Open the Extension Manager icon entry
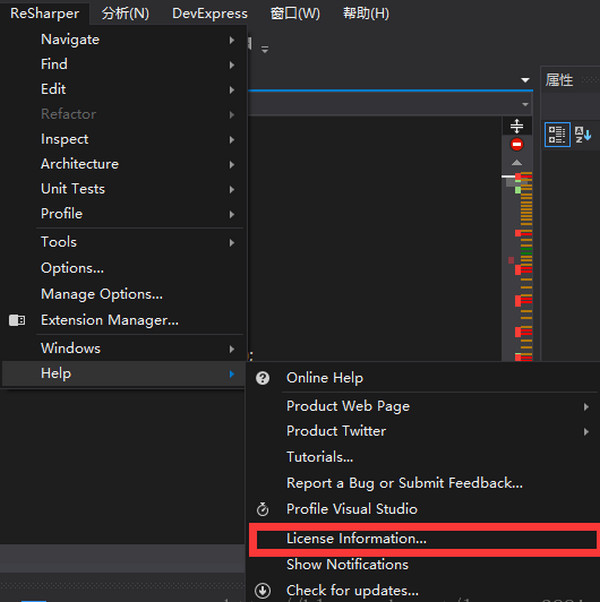The image size is (600, 602). tap(17, 320)
